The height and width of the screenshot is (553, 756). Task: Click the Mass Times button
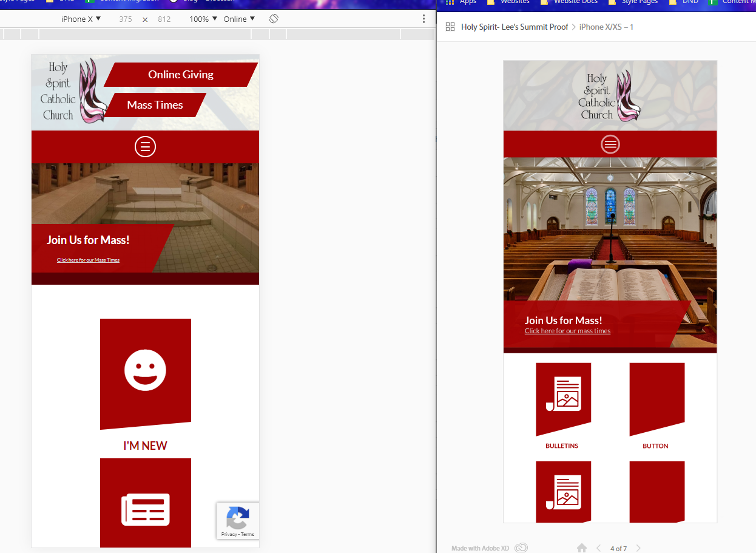(155, 105)
